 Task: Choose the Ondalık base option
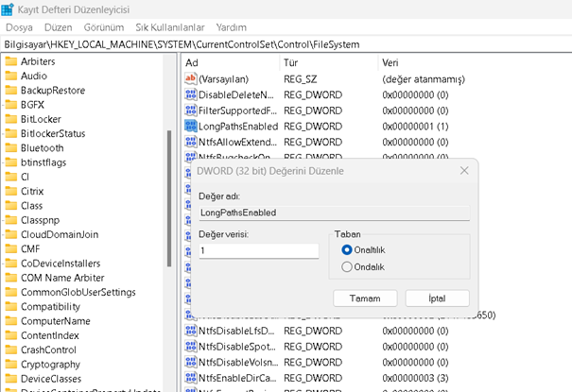point(347,267)
